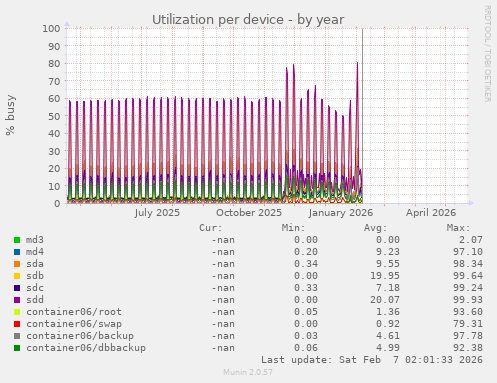Select the container06/root legend label
Viewport: 497px width, 383px height.
[74, 312]
